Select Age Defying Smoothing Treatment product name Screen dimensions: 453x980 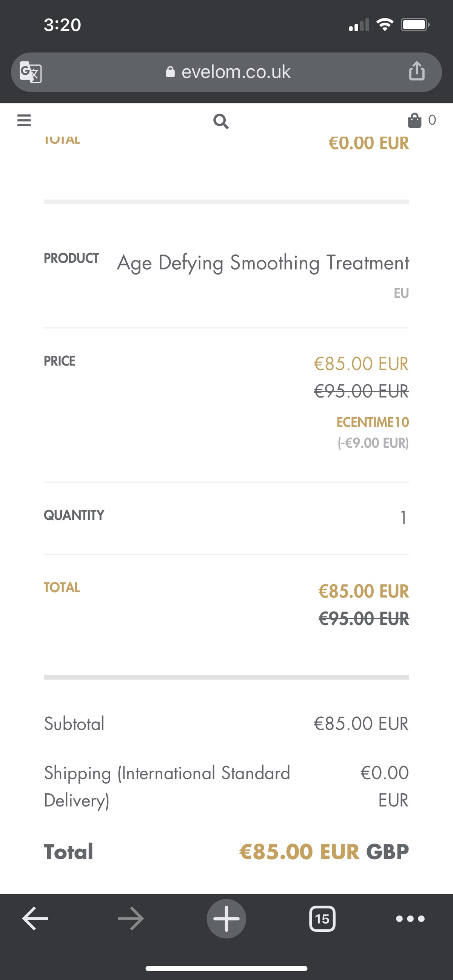click(x=263, y=263)
